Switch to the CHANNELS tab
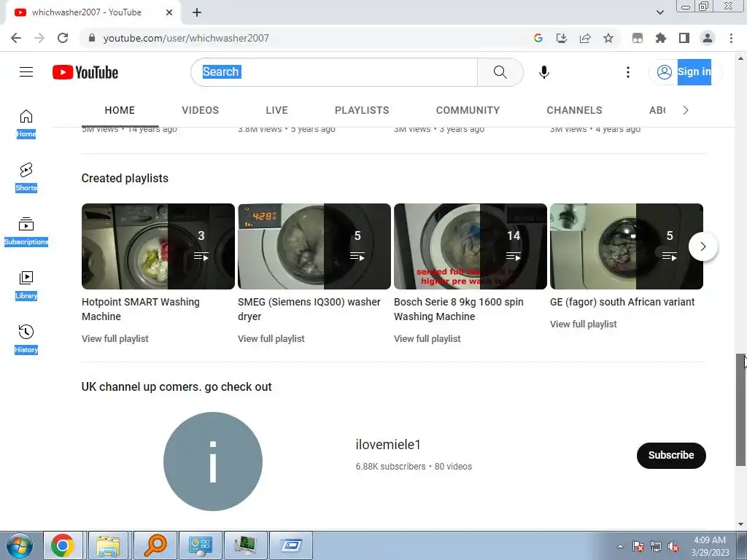This screenshot has width=747, height=560. pyautogui.click(x=575, y=111)
